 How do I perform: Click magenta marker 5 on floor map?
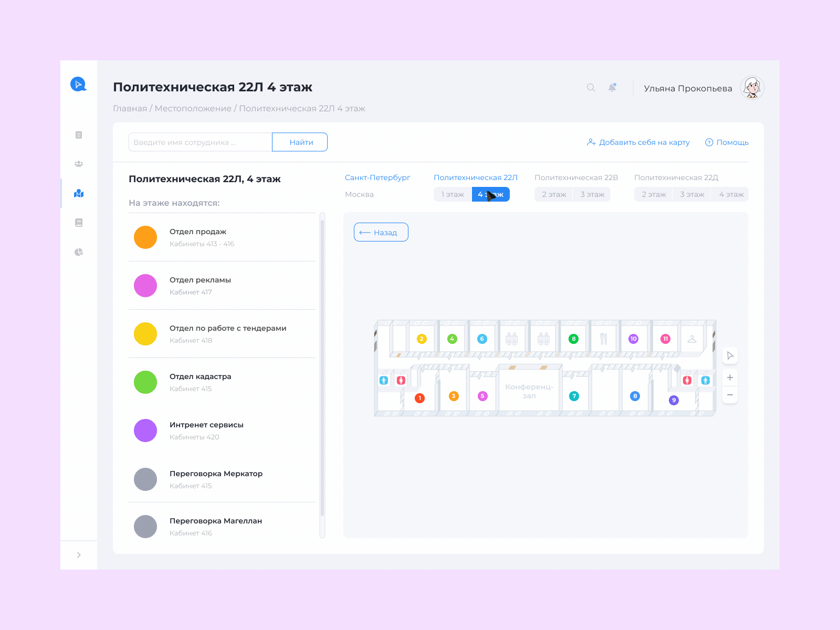(482, 396)
